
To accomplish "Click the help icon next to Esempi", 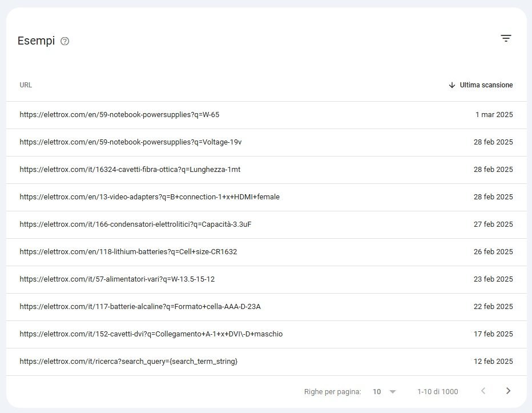I will (x=65, y=41).
